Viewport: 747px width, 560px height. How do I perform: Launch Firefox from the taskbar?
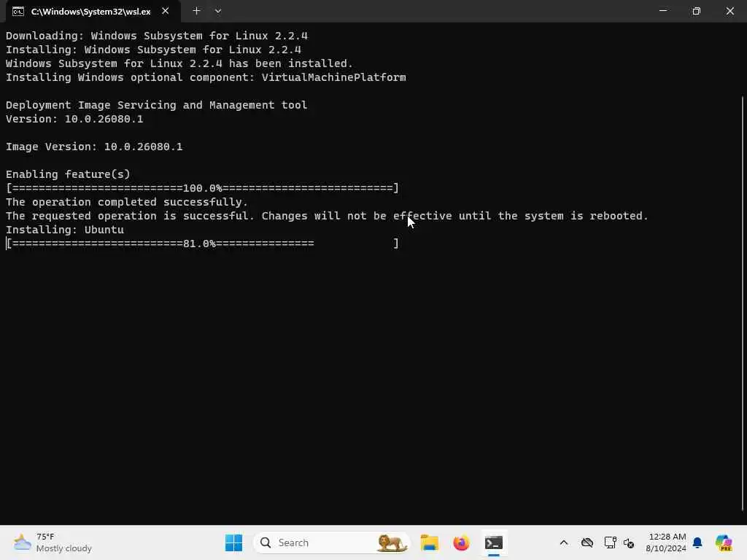(461, 542)
